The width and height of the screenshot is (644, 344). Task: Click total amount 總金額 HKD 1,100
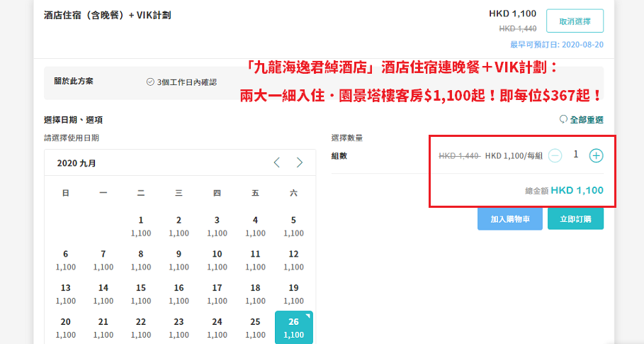(565, 190)
